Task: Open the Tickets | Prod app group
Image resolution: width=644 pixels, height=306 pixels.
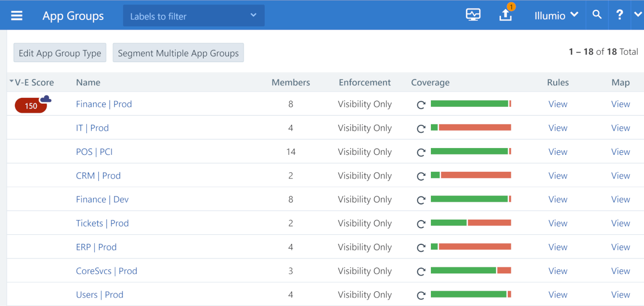Action: [102, 223]
